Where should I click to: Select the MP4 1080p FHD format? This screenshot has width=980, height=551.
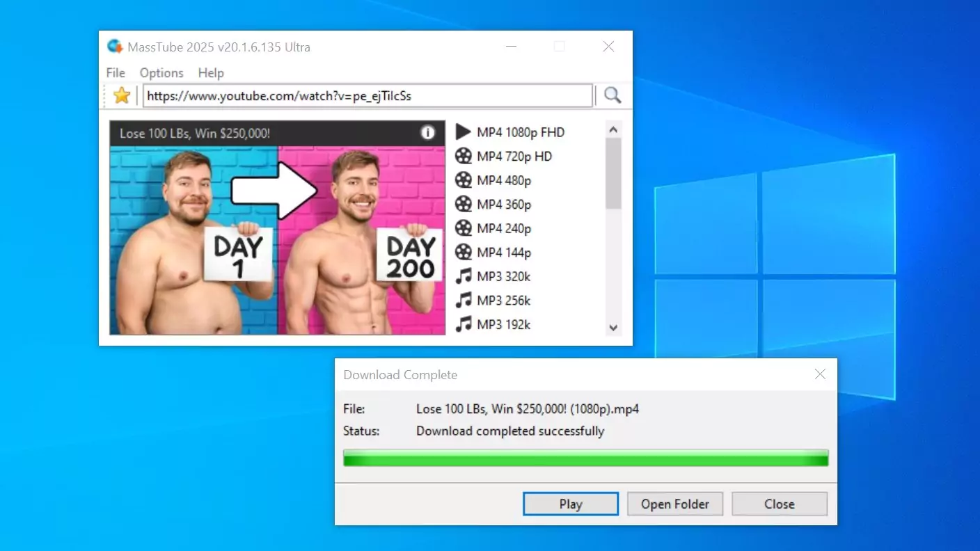(x=521, y=132)
